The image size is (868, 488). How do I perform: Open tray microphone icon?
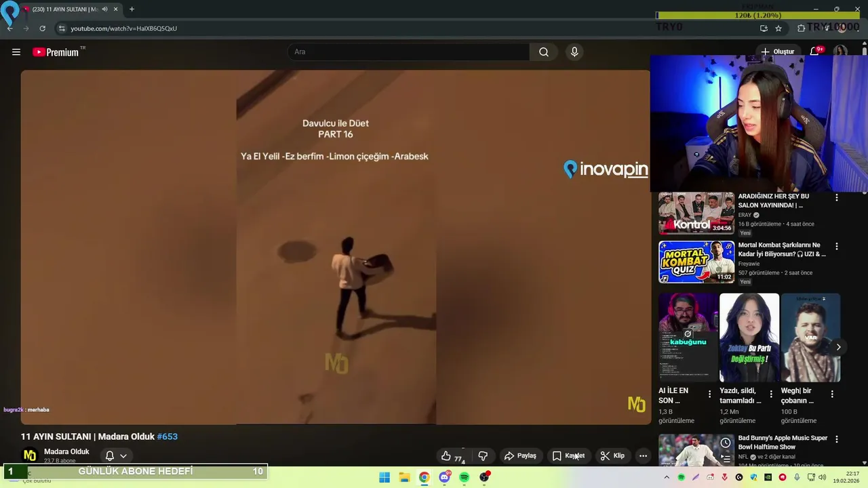point(797,477)
